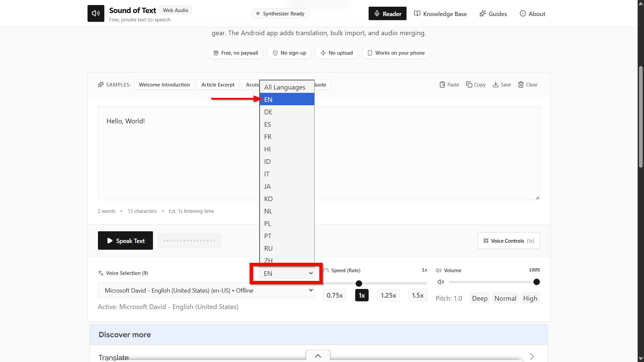The width and height of the screenshot is (644, 362).
Task: Click the Paste clipboard icon
Action: click(x=442, y=85)
